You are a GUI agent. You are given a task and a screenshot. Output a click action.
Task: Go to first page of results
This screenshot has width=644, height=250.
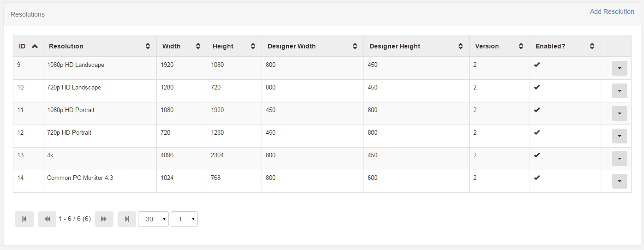[24, 219]
